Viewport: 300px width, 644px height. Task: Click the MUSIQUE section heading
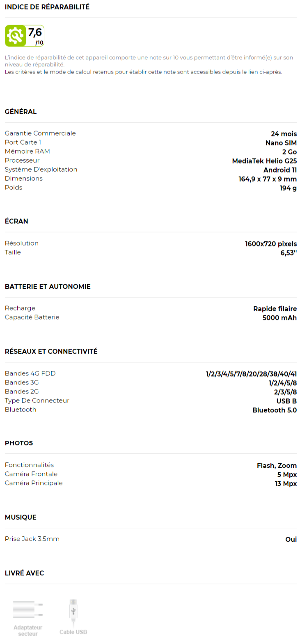(x=21, y=517)
